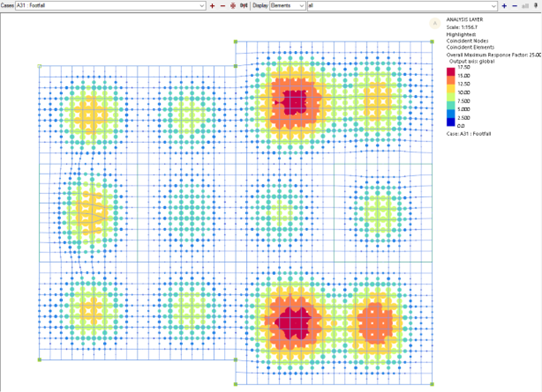The height and width of the screenshot is (392, 542).
Task: Click the ANALYSIS LAYER legend label
Action: [465, 20]
